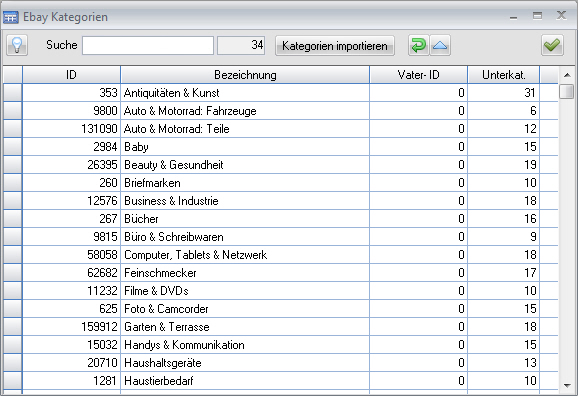Select row Business & Industrie
This screenshot has height=396, width=578.
click(281, 201)
